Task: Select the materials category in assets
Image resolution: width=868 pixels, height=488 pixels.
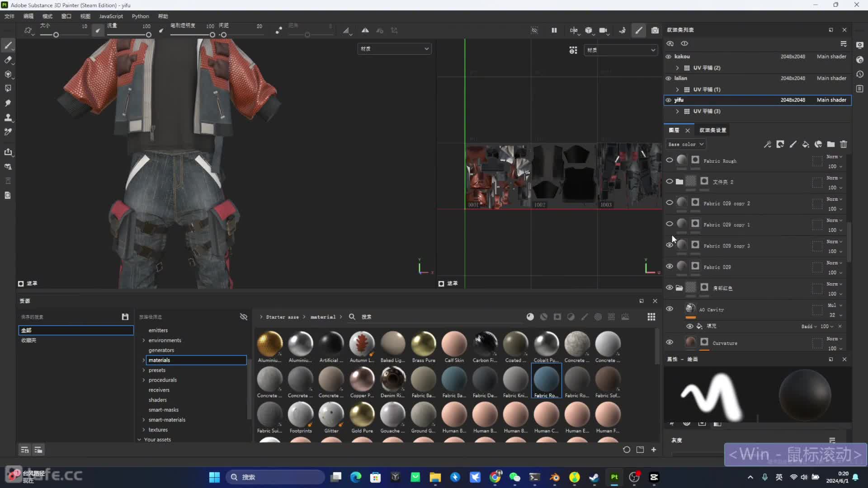Action: (196, 360)
